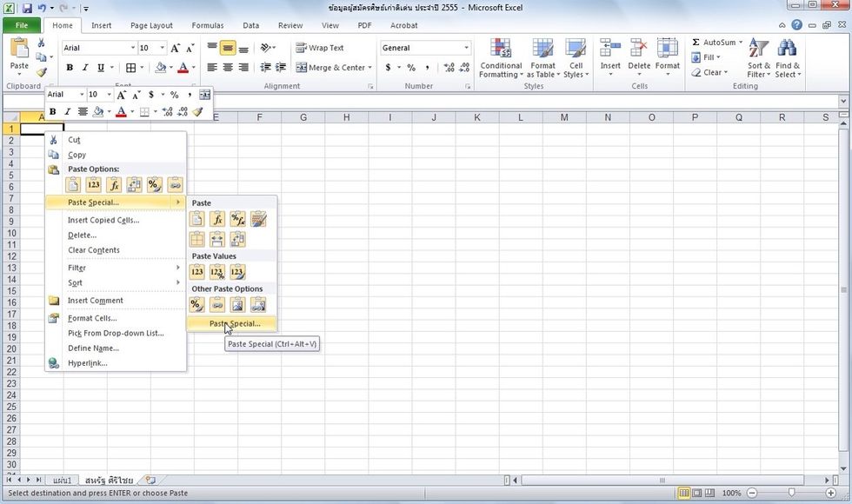Select Paste Formulas icon in Paste submenu

217,219
